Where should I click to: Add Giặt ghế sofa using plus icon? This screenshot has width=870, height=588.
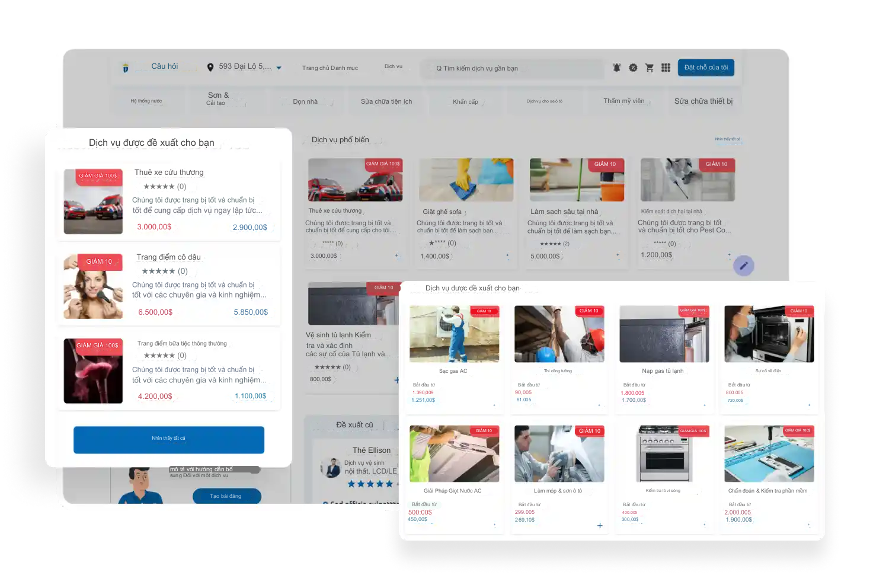point(507,255)
